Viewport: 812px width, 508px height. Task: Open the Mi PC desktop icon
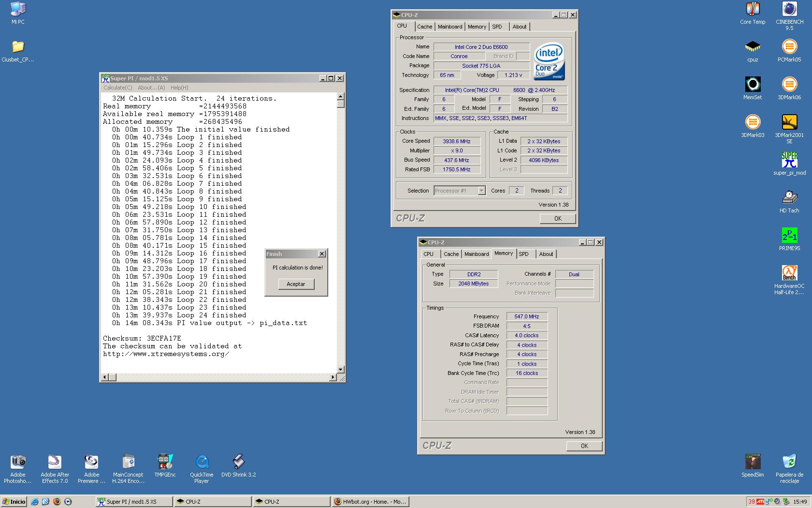click(18, 13)
